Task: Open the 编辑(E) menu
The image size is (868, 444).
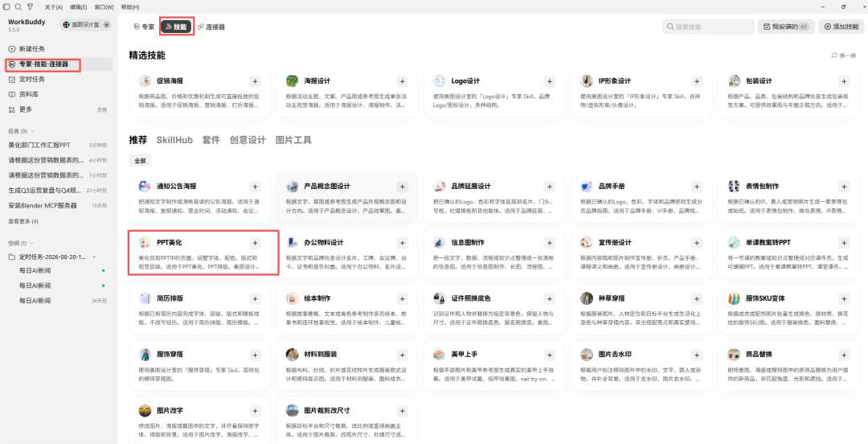Action: pyautogui.click(x=79, y=7)
